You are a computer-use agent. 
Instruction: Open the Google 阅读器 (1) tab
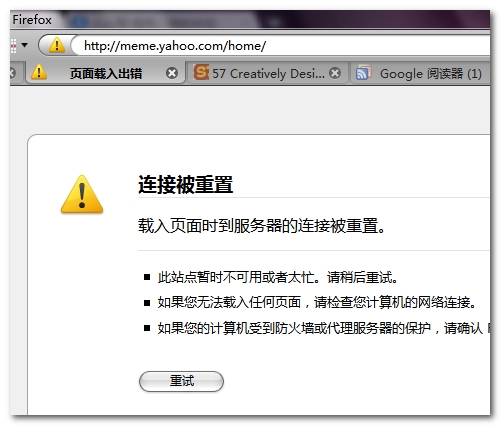point(420,73)
